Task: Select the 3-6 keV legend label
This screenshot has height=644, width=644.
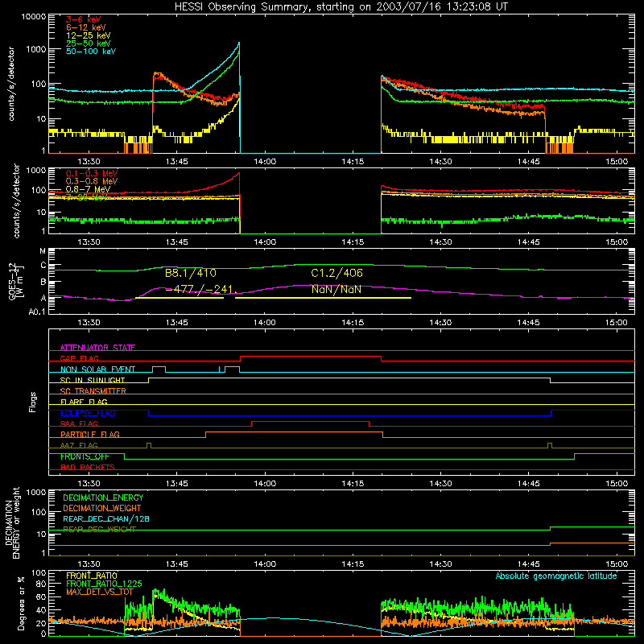Action: 83,19
